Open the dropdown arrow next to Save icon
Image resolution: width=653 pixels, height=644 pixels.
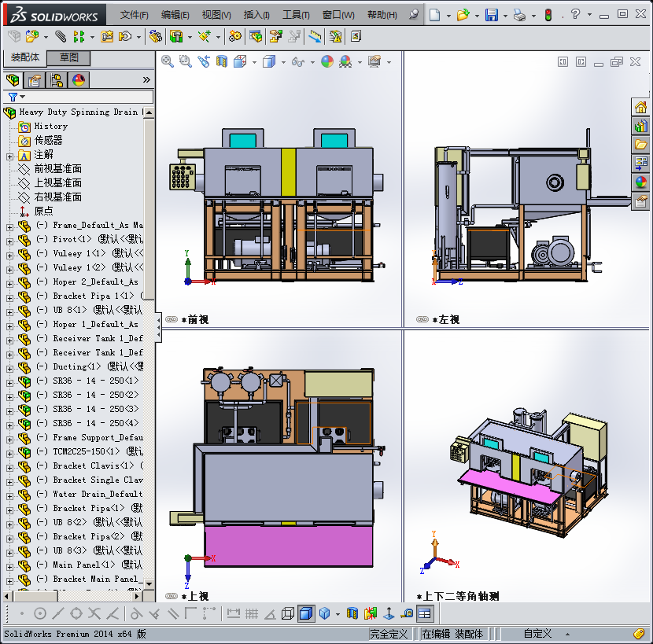coord(505,17)
